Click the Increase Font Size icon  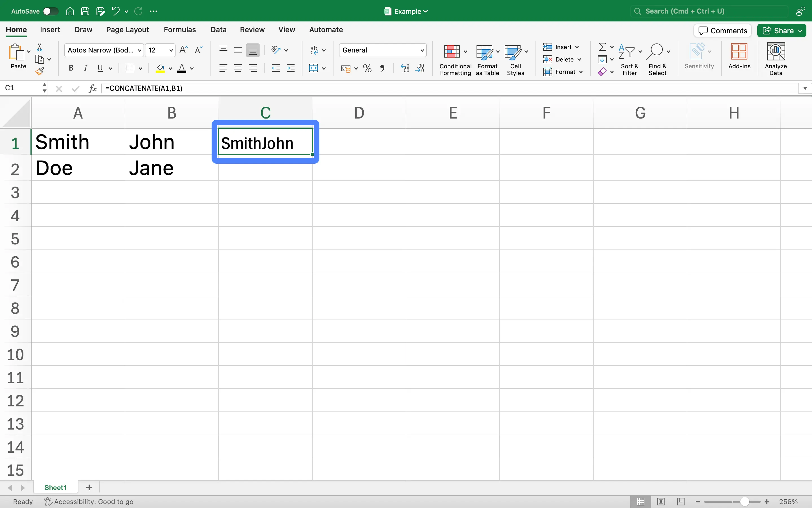(x=183, y=50)
